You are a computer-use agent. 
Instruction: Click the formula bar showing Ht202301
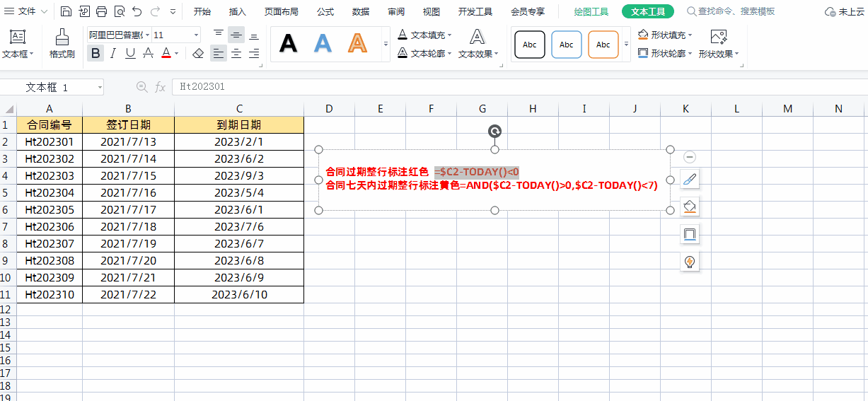(519, 87)
